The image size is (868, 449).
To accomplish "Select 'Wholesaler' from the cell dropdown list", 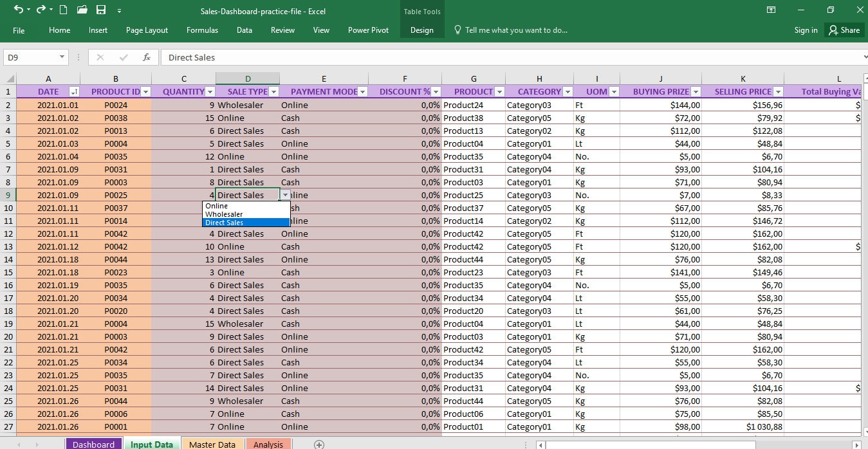I will (x=223, y=214).
